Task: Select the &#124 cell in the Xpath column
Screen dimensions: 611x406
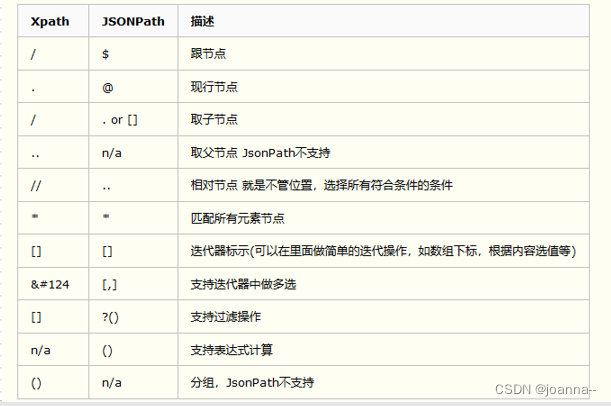Action: coord(53,284)
